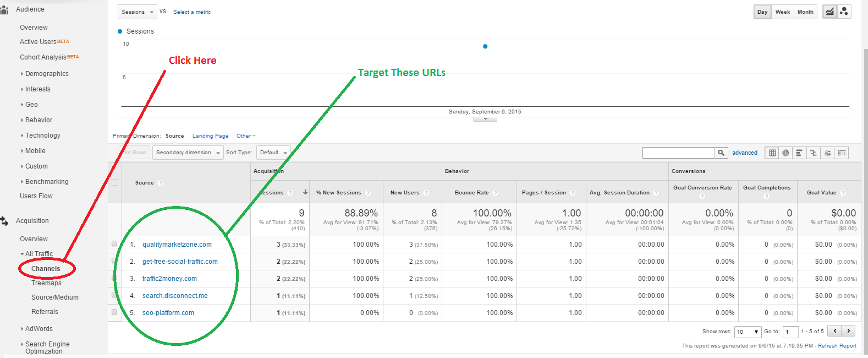The width and height of the screenshot is (868, 358).
Task: Go to the next page of results
Action: [x=849, y=331]
